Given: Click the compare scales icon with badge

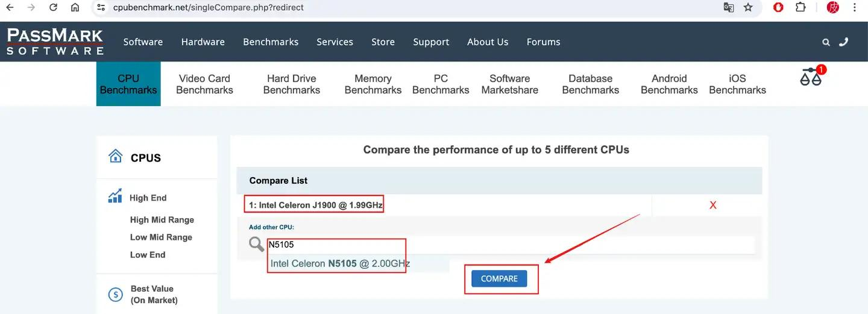Looking at the screenshot, I should tap(811, 77).
